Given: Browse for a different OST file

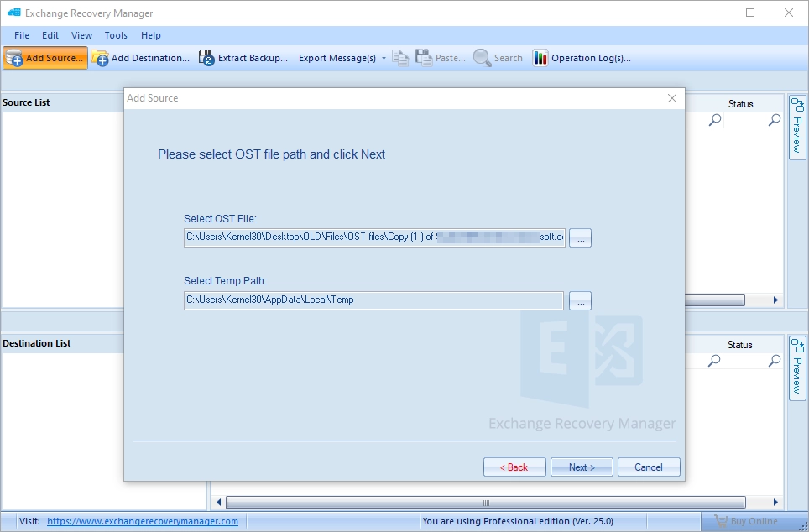Looking at the screenshot, I should pyautogui.click(x=579, y=237).
